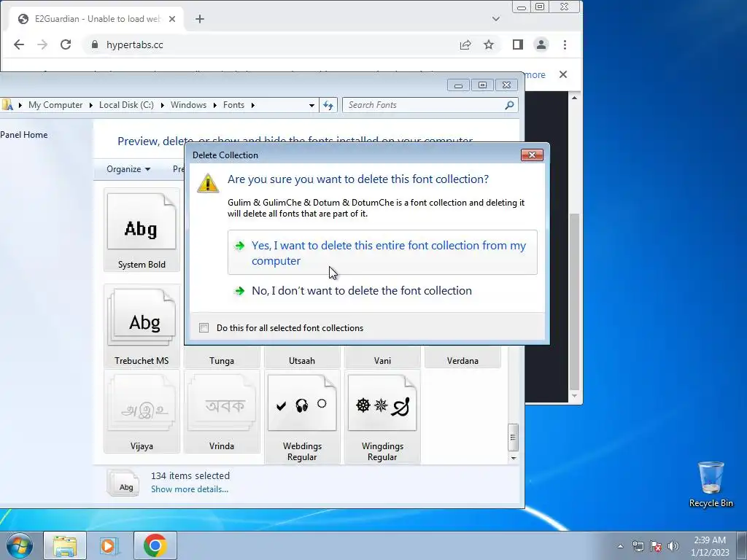Select the Vijaya font icon
This screenshot has width=747, height=560.
pyautogui.click(x=142, y=411)
